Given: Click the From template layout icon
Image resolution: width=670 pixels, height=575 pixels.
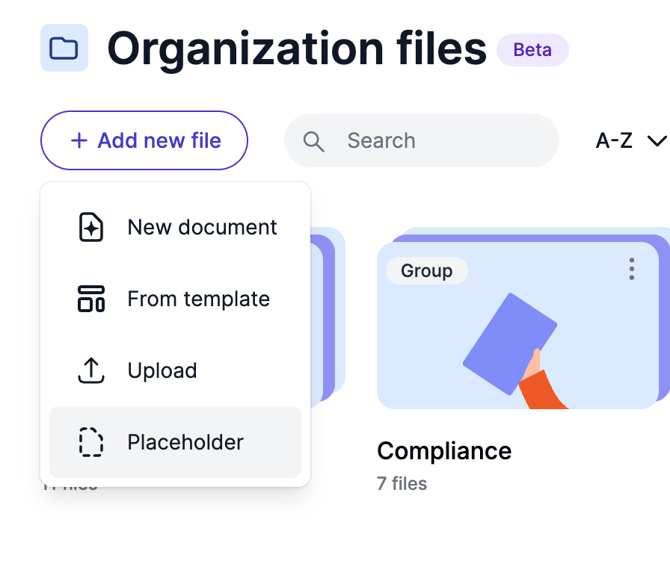Looking at the screenshot, I should tap(91, 299).
